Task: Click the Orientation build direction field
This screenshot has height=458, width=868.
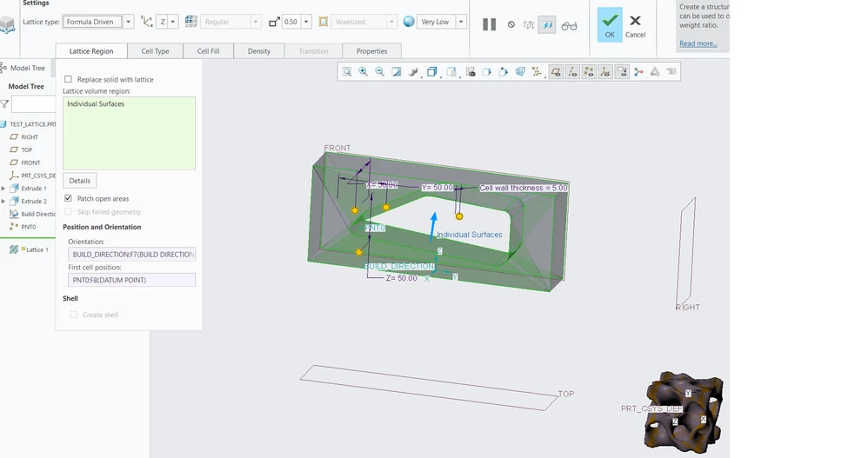Action: point(131,255)
